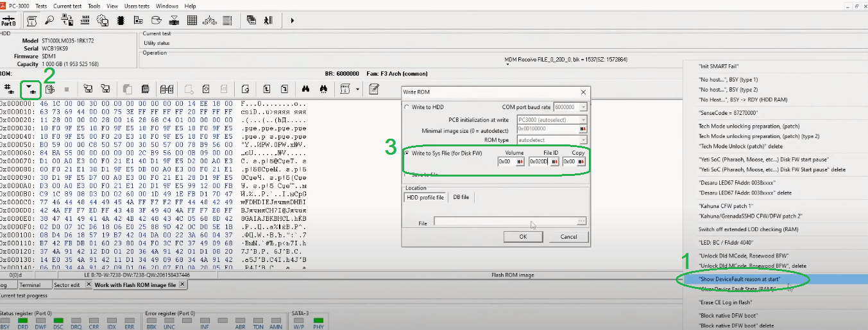
Task: Switch to the DB file tab
Action: (461, 197)
